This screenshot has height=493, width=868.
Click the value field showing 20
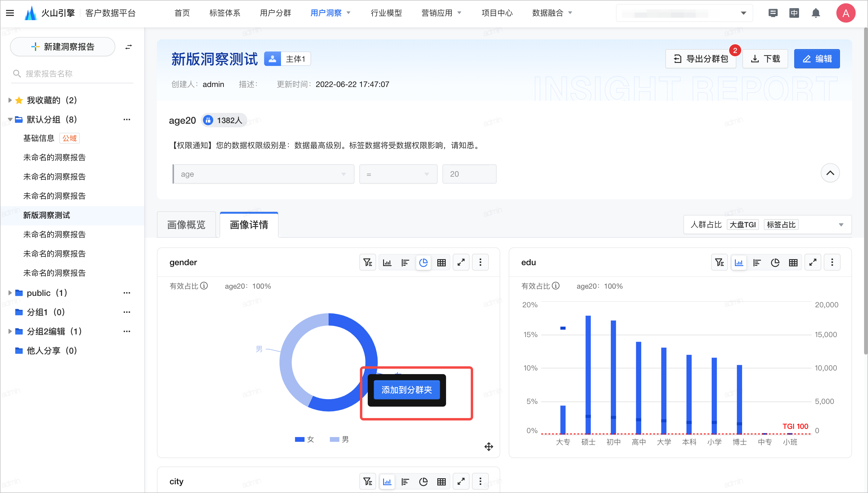coord(469,174)
